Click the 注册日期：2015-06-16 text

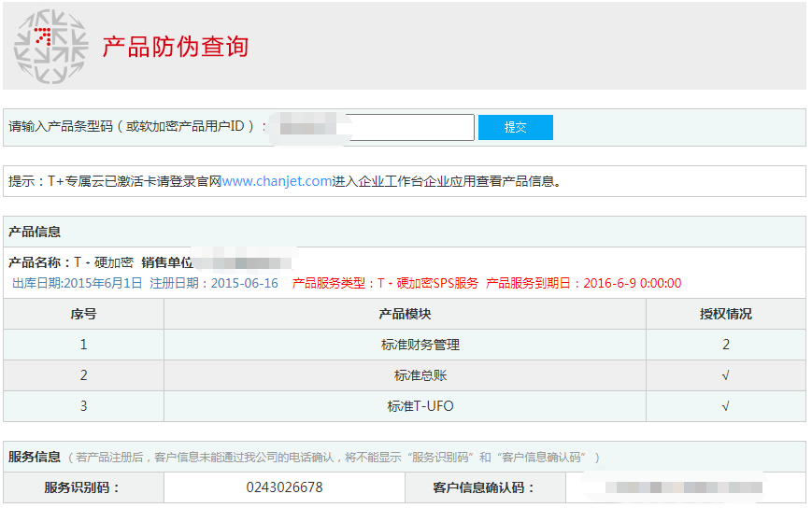(x=214, y=283)
